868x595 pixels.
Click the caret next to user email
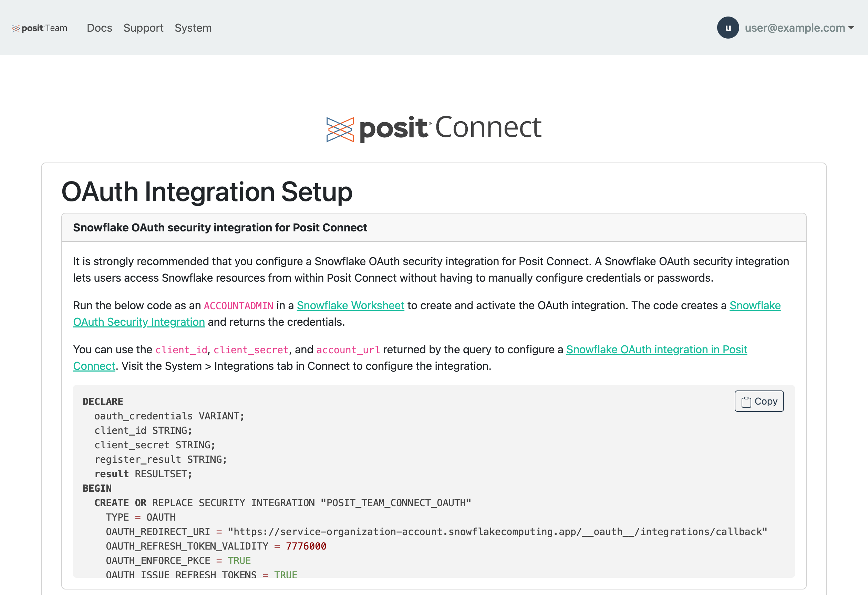tap(851, 28)
